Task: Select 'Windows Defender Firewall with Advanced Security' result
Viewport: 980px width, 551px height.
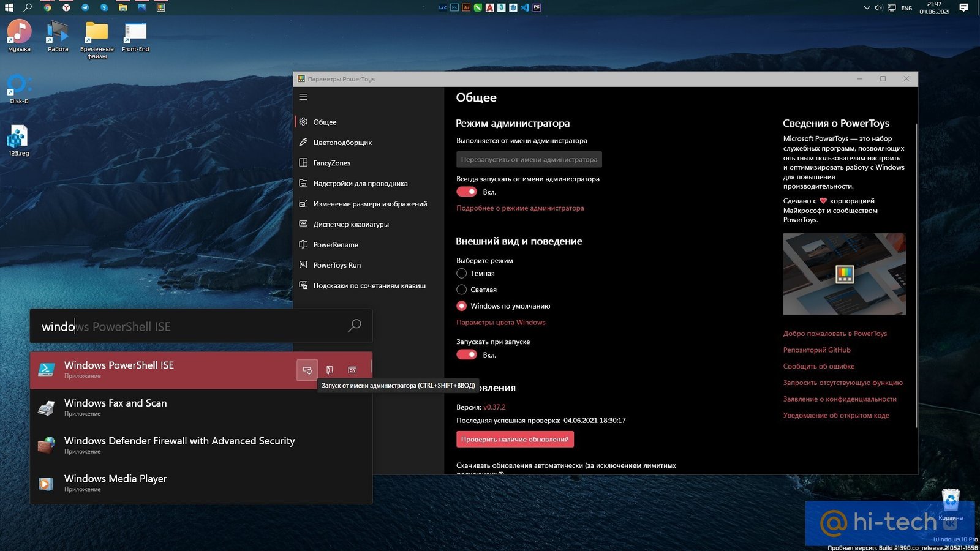Action: pos(201,445)
